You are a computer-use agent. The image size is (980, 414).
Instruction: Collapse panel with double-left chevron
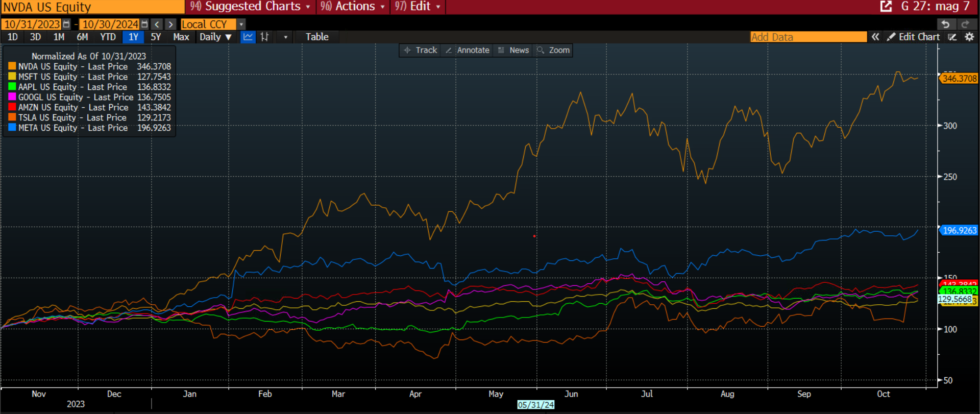coord(875,37)
